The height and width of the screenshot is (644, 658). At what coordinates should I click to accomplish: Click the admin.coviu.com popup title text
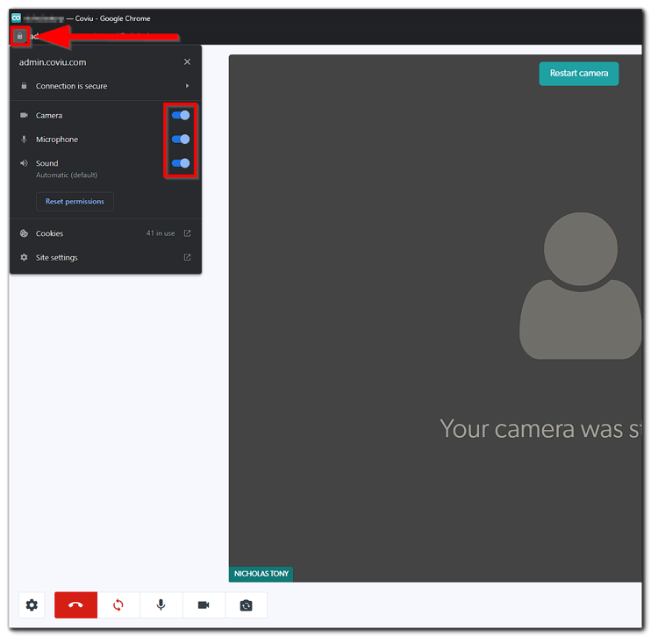point(53,62)
